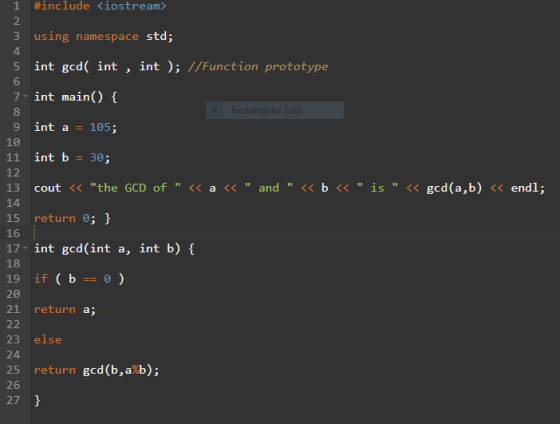The height and width of the screenshot is (424, 560).
Task: Click 'int b' declaration on line 11
Action: (51, 158)
